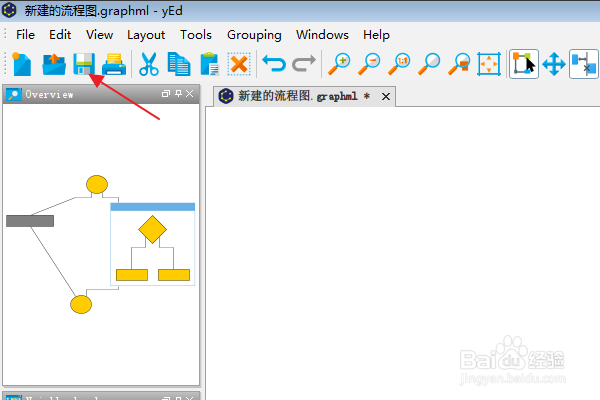The width and height of the screenshot is (600, 400).
Task: Close the Overview panel
Action: coord(189,94)
